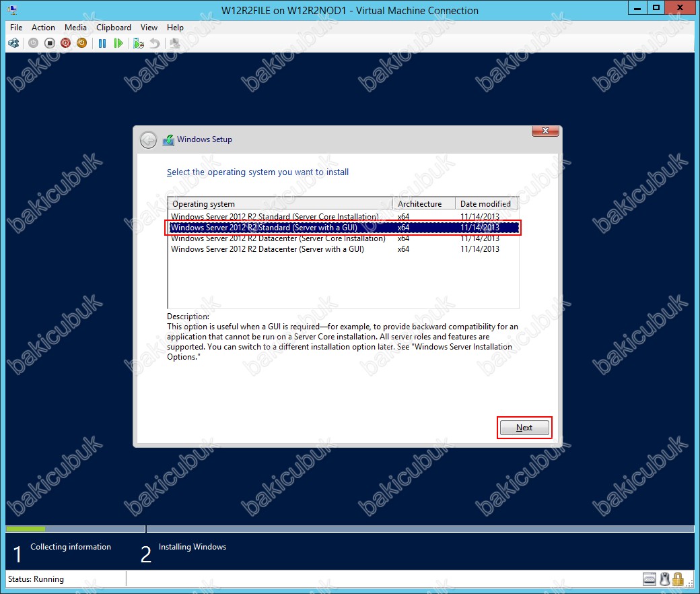Open the View menu
Image resolution: width=700 pixels, height=594 pixels.
(x=149, y=28)
